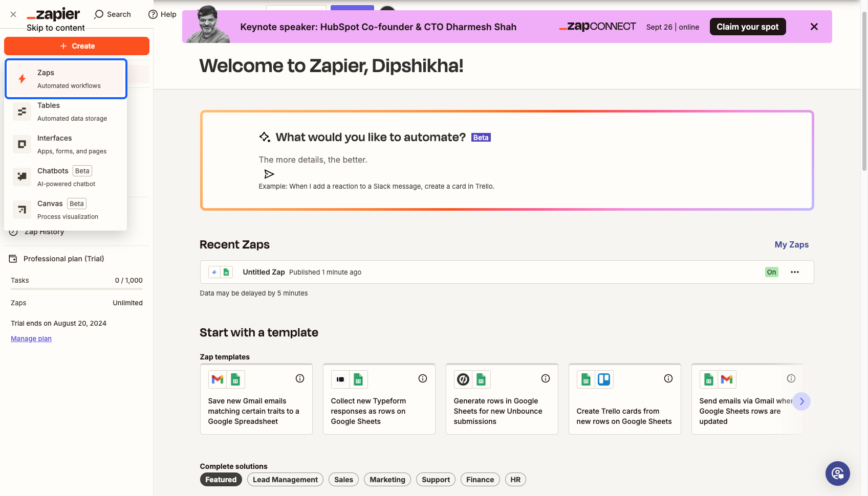Image resolution: width=868 pixels, height=496 pixels.
Task: Toggle the On switch for Untitled Zap
Action: [772, 272]
